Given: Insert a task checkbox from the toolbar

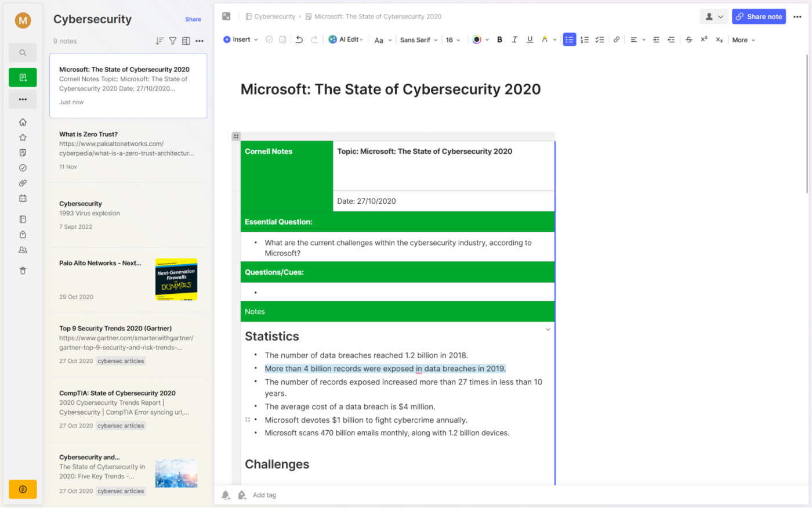Looking at the screenshot, I should [269, 39].
